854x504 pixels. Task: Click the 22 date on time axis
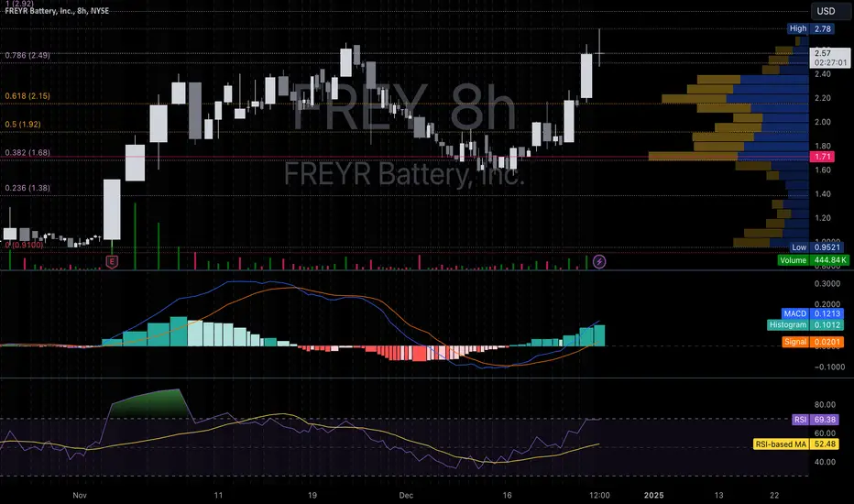click(x=774, y=495)
